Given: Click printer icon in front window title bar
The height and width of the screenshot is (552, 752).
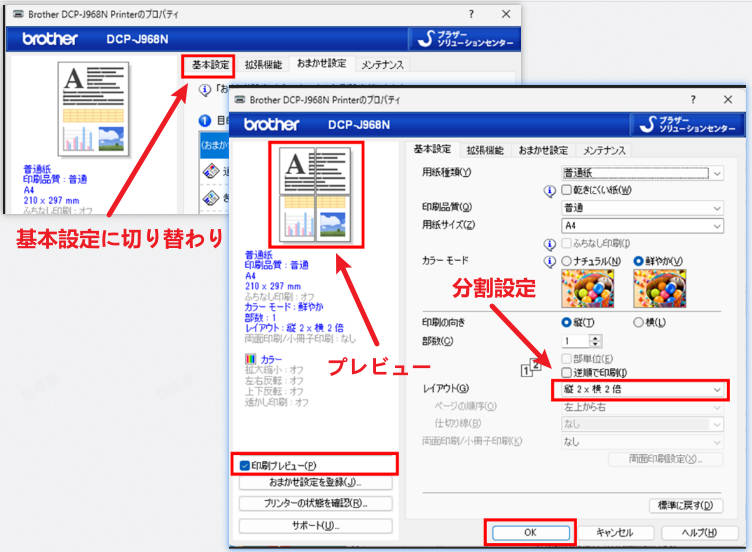Looking at the screenshot, I should pos(240,99).
